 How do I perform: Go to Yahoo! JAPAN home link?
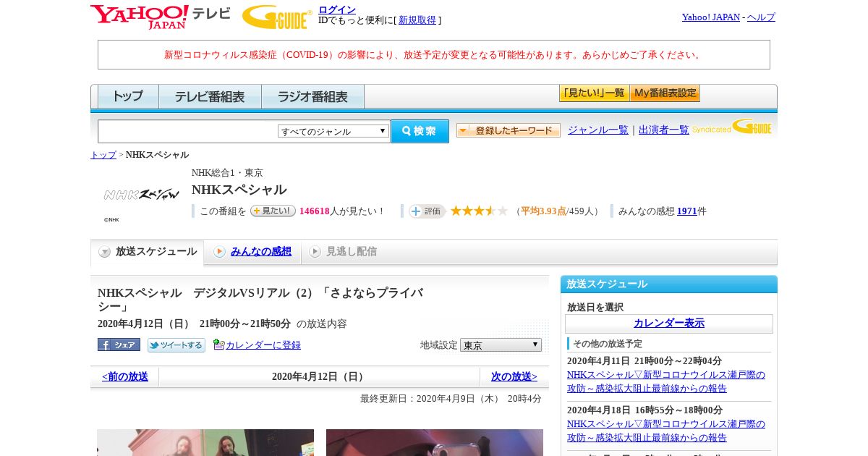pos(711,17)
